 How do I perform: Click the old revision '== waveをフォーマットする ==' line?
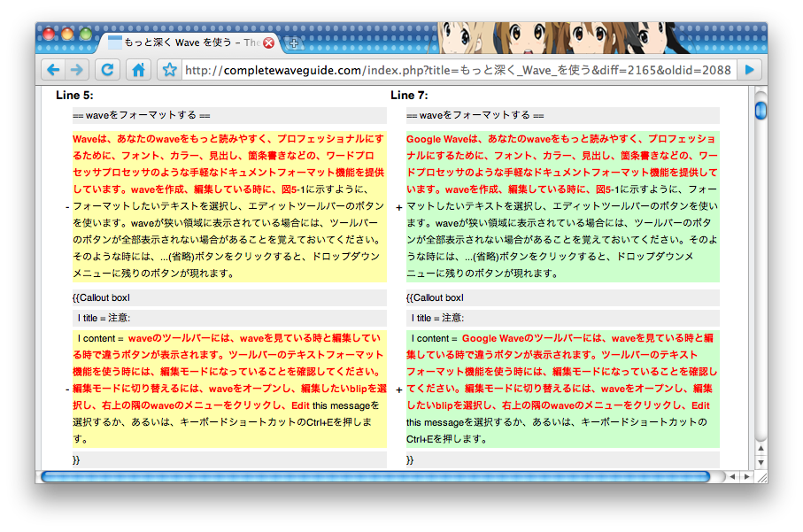coord(229,115)
